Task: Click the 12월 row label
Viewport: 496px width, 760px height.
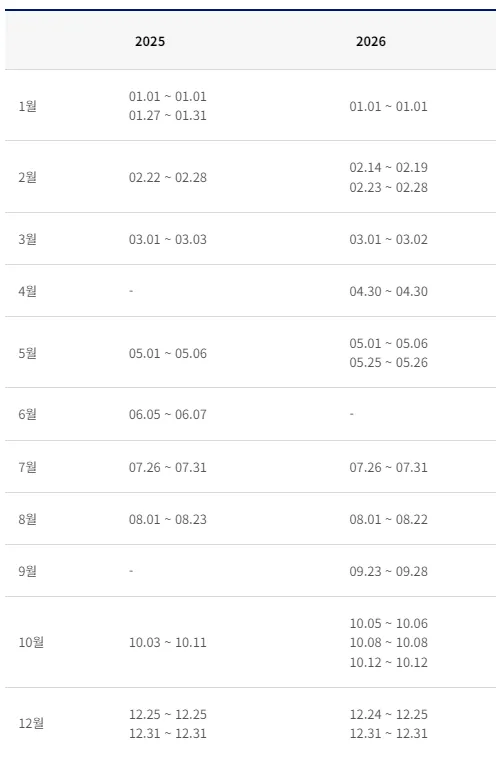Action: click(31, 723)
